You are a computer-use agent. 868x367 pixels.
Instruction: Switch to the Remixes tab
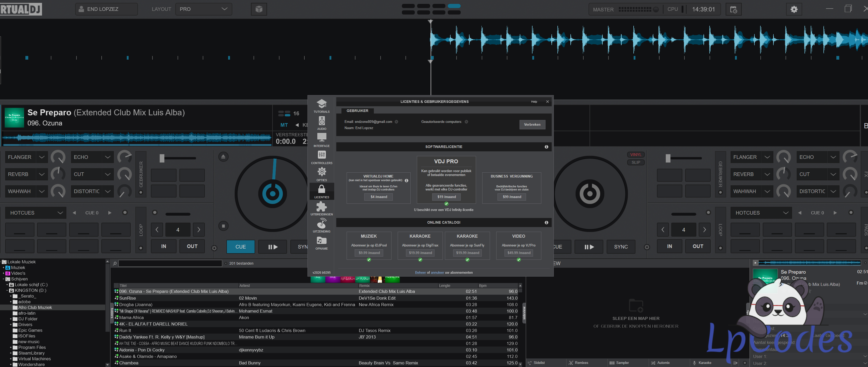pyautogui.click(x=578, y=363)
